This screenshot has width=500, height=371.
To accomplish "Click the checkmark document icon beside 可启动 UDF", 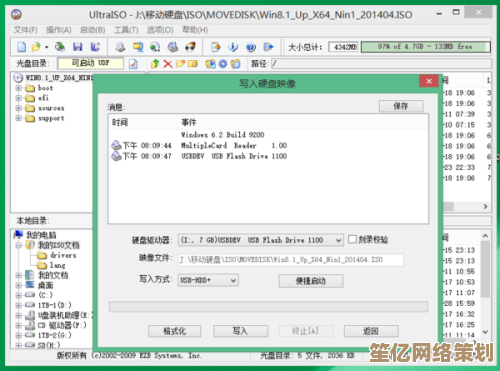I will coord(133,64).
